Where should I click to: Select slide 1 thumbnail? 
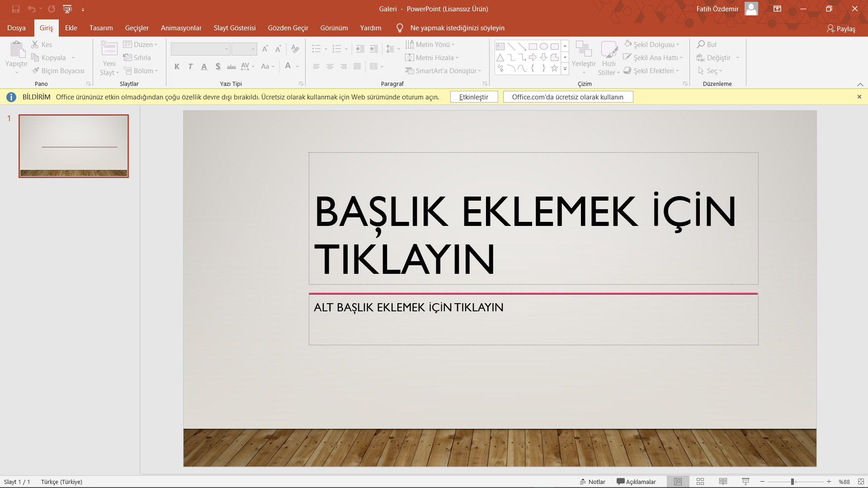74,146
